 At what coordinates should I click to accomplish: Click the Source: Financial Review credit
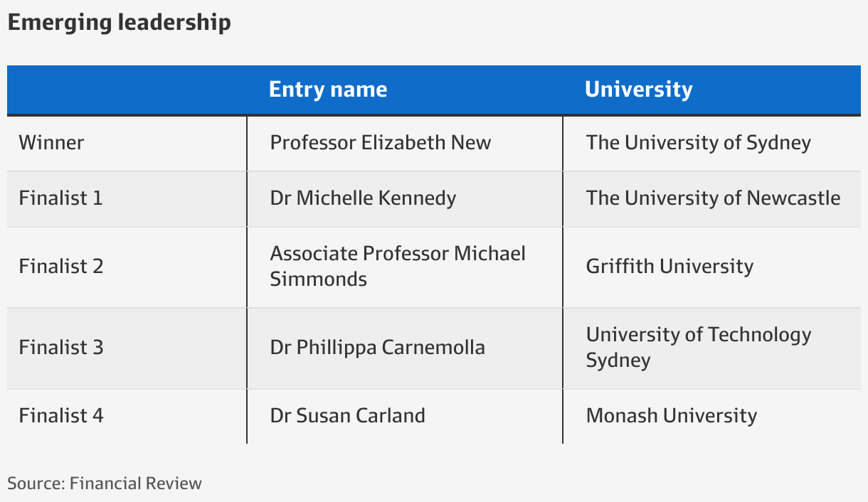(x=105, y=484)
